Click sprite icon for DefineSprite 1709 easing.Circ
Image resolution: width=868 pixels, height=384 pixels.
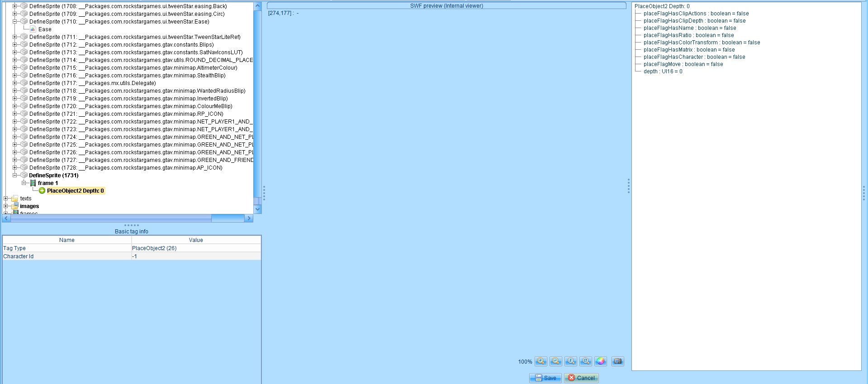24,14
